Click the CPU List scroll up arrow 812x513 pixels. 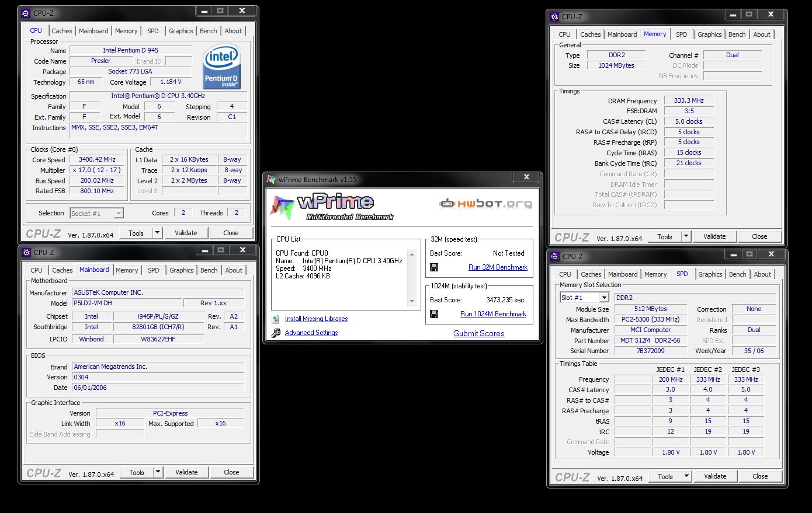click(412, 254)
